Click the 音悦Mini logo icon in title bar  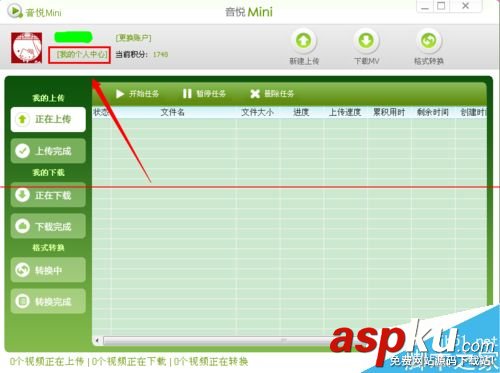[15, 11]
